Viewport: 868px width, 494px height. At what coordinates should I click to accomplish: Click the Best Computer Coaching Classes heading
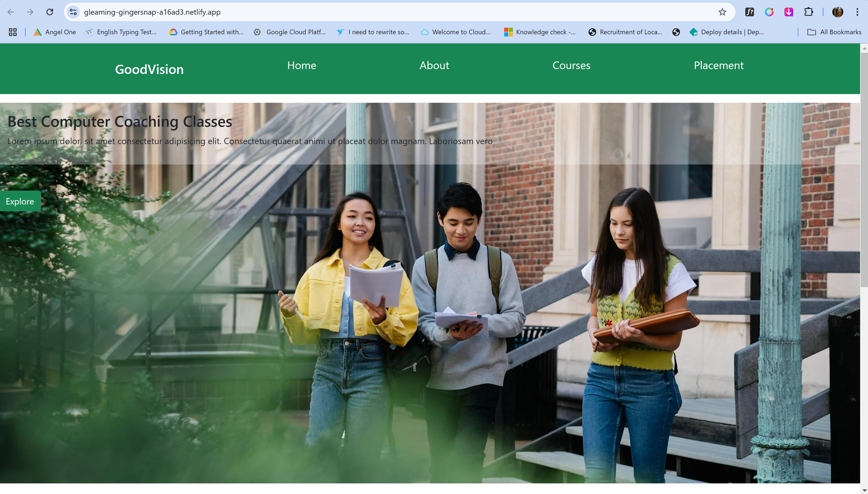pyautogui.click(x=119, y=122)
